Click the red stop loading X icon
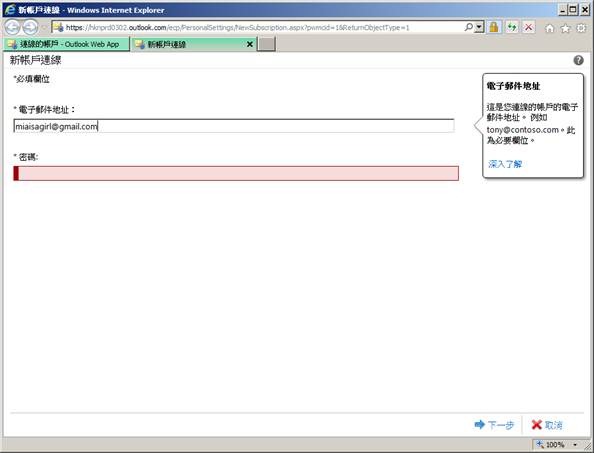The height and width of the screenshot is (453, 594). click(x=528, y=27)
